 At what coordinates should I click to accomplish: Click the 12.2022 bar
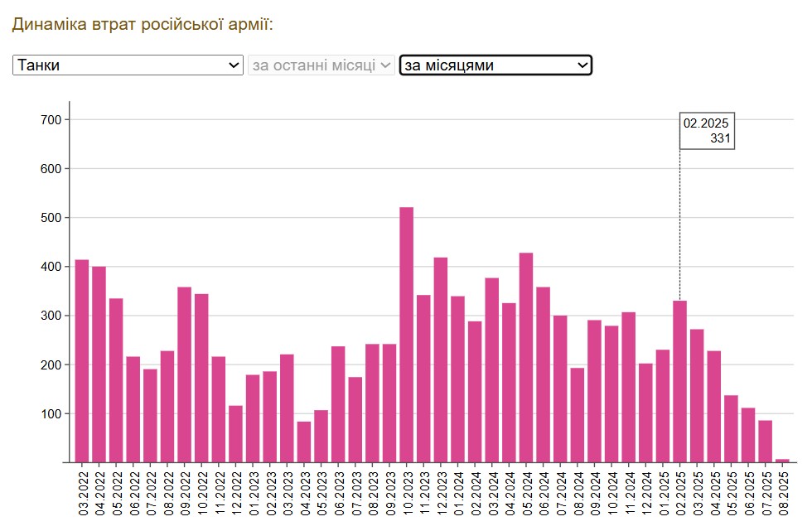pos(235,434)
